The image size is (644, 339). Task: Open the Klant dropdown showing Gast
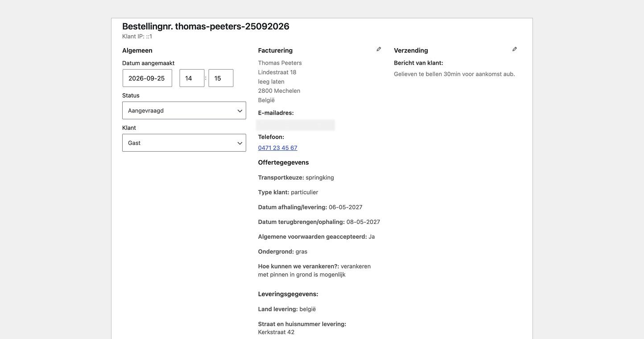(184, 143)
